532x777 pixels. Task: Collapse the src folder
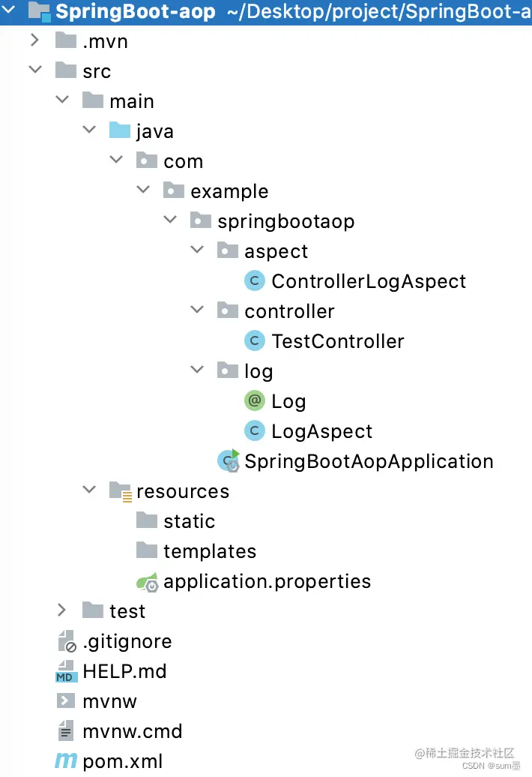pos(34,71)
